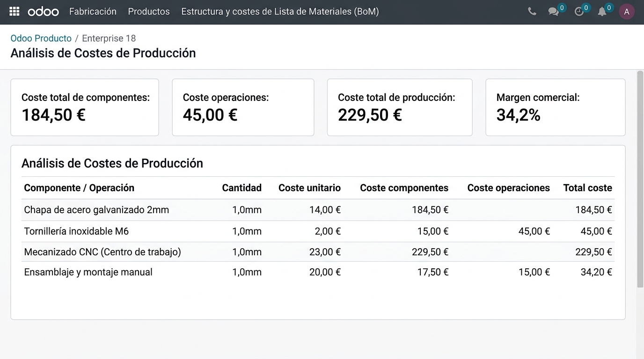
Task: Sort by Cantidad column header
Action: coord(241,188)
